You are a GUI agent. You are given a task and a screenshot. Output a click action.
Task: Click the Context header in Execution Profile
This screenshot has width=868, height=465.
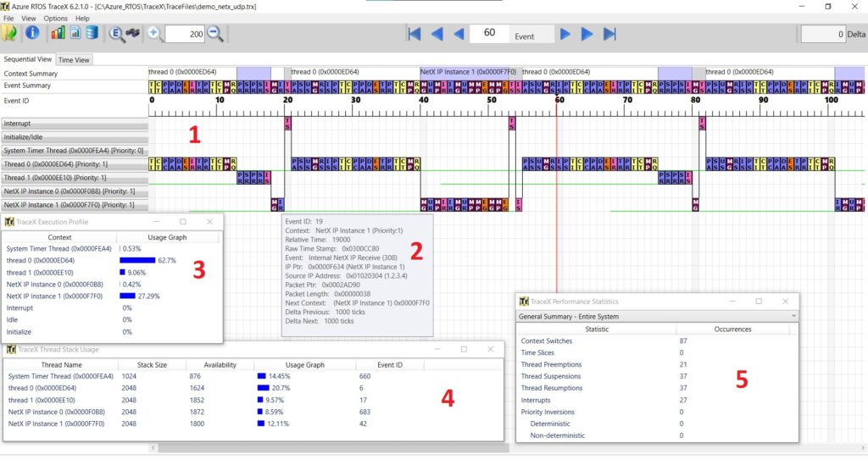[59, 237]
